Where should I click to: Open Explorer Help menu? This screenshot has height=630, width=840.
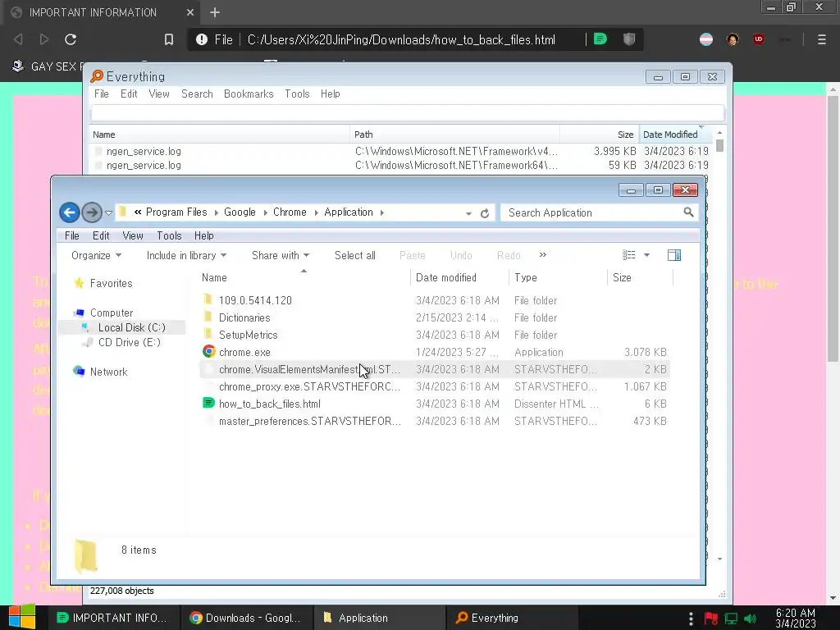[x=203, y=235]
